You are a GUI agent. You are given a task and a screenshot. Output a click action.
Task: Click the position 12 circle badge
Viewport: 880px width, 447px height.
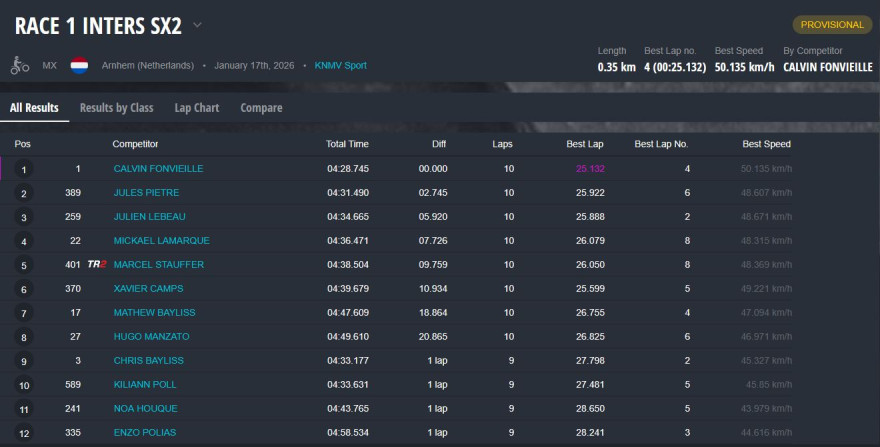pos(24,433)
